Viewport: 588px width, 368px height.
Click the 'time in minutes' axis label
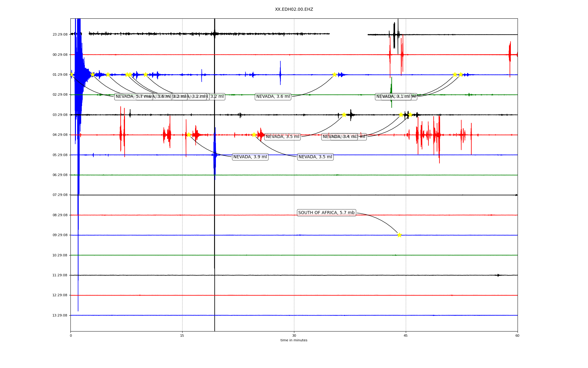click(x=294, y=340)
